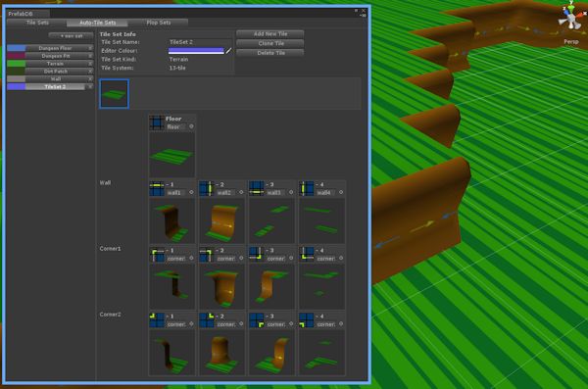Click the Delete Tile button
This screenshot has width=588, height=389.
(270, 53)
